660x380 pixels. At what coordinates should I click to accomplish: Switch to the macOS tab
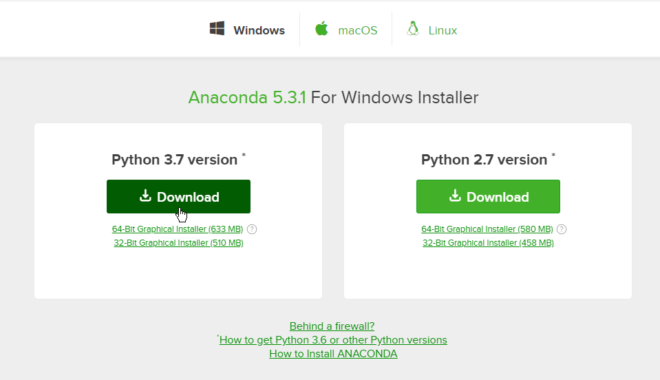pyautogui.click(x=346, y=29)
